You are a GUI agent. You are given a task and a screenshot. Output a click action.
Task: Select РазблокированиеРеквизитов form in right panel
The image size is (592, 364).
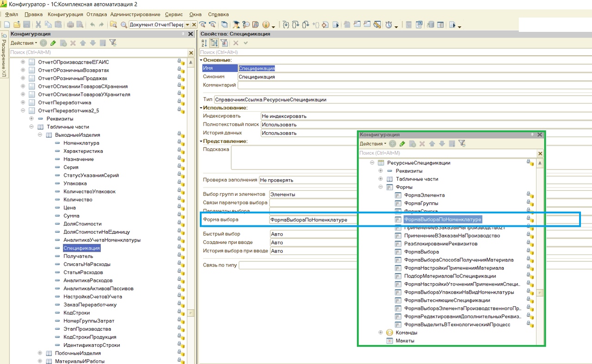coord(441,244)
